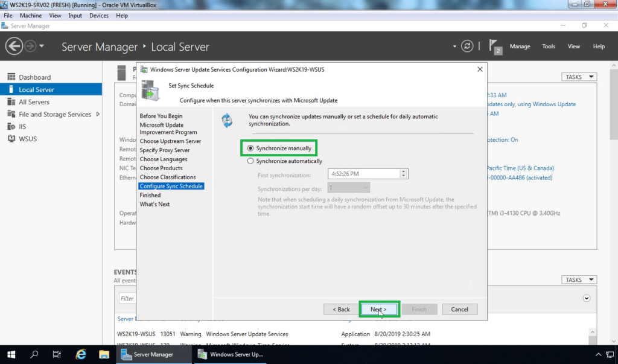Show hidden system tray icons
Image resolution: width=618 pixels, height=364 pixels.
(598, 354)
